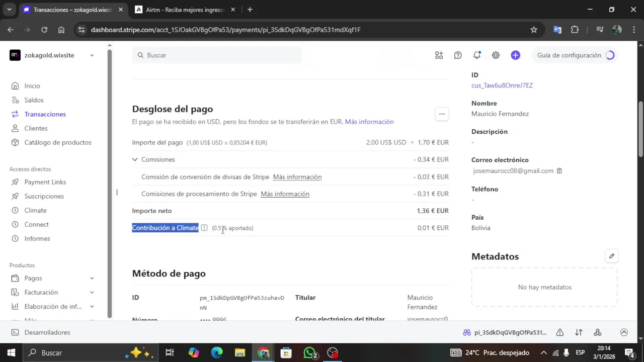
Task: Click info icon next to Contribución a Climate
Action: tap(204, 228)
